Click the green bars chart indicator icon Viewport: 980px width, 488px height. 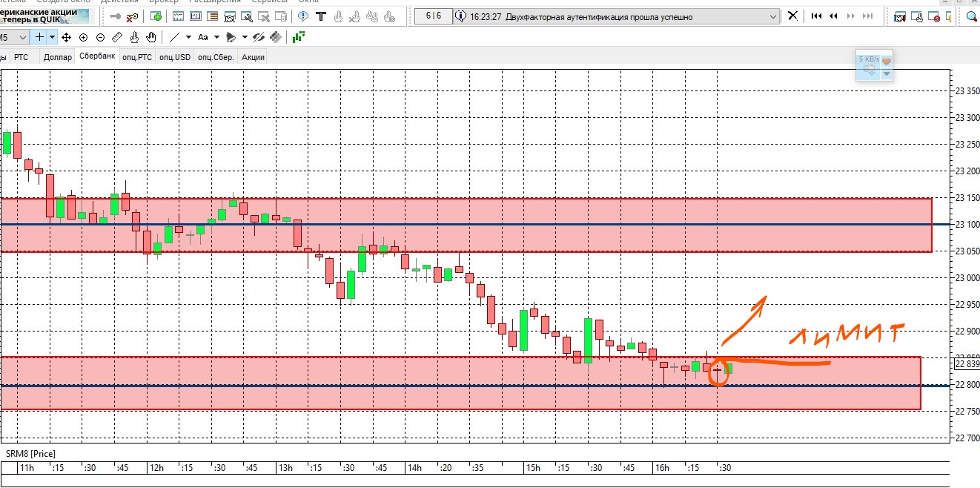[299, 37]
